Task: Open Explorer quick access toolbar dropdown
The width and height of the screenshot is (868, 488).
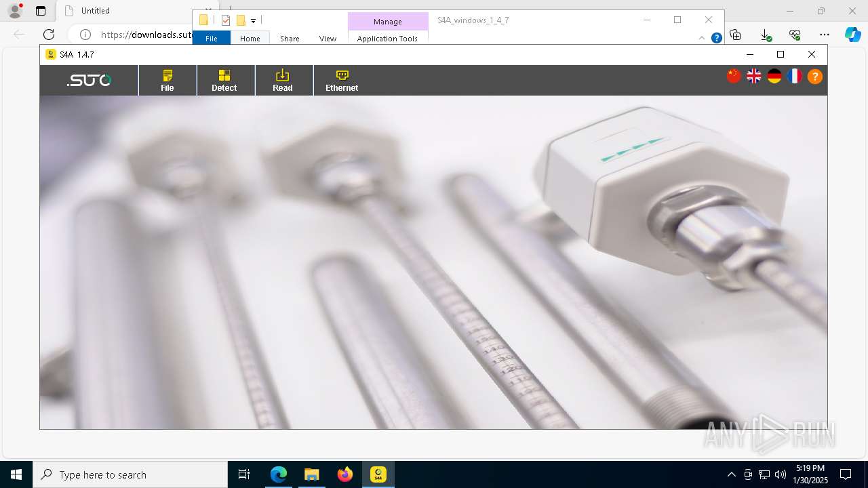Action: pyautogui.click(x=254, y=21)
